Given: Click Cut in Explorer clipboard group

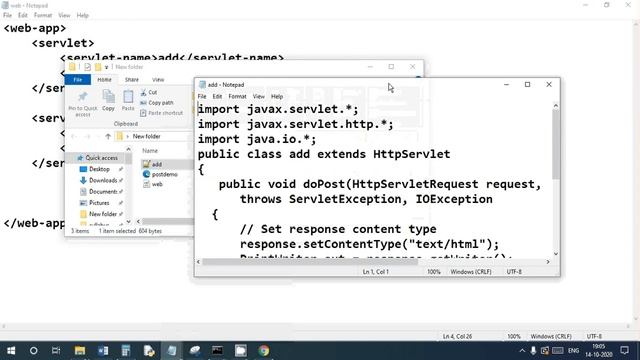Looking at the screenshot, I should point(149,92).
